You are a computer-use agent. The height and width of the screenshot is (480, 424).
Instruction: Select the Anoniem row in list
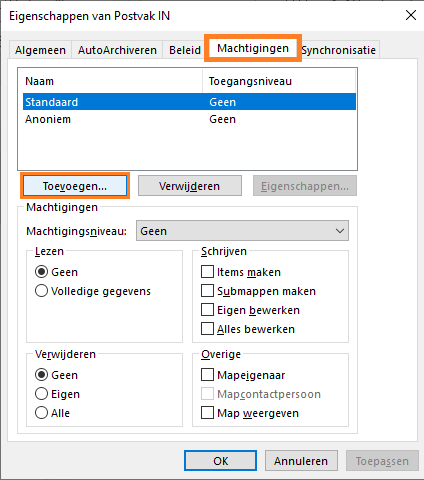click(190, 119)
